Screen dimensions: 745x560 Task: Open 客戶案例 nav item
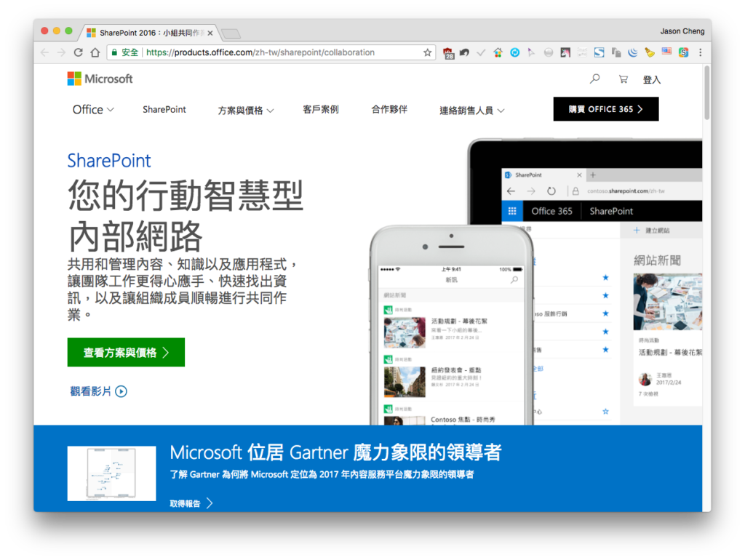coord(321,110)
